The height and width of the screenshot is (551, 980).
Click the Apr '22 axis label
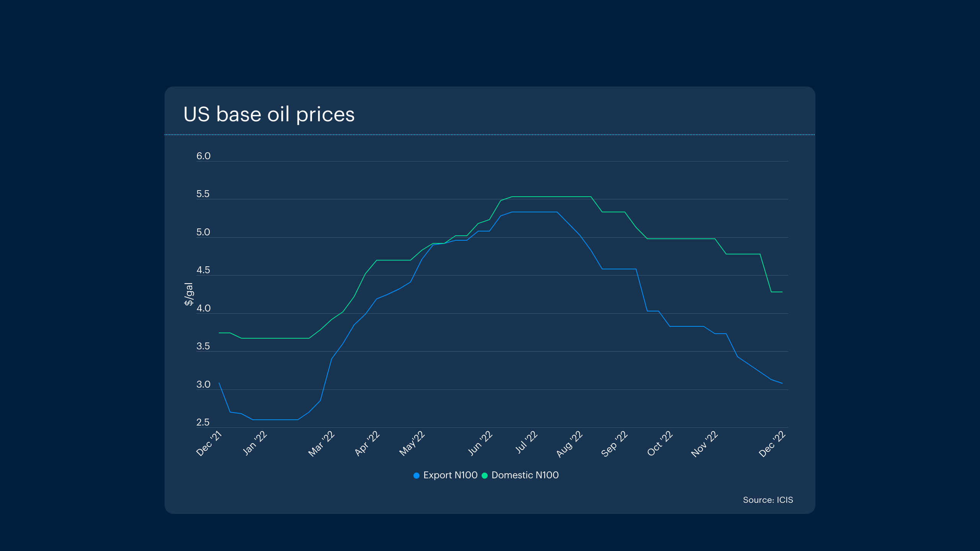367,443
